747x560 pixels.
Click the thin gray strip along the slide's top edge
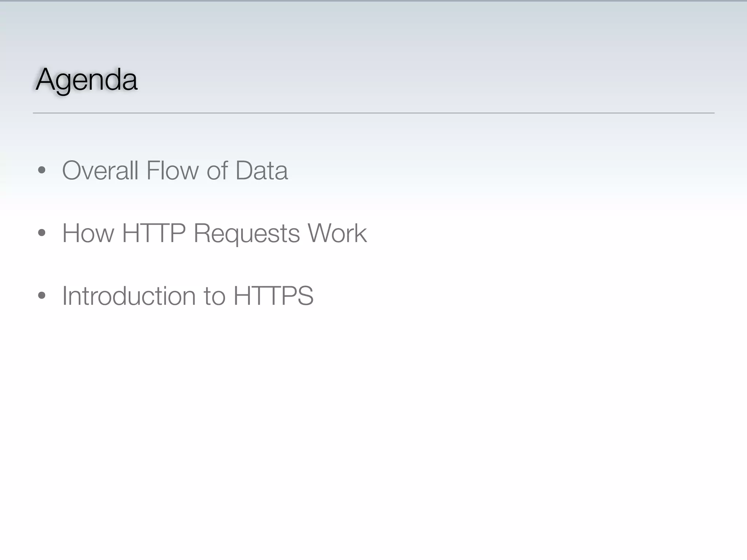[x=373, y=1]
